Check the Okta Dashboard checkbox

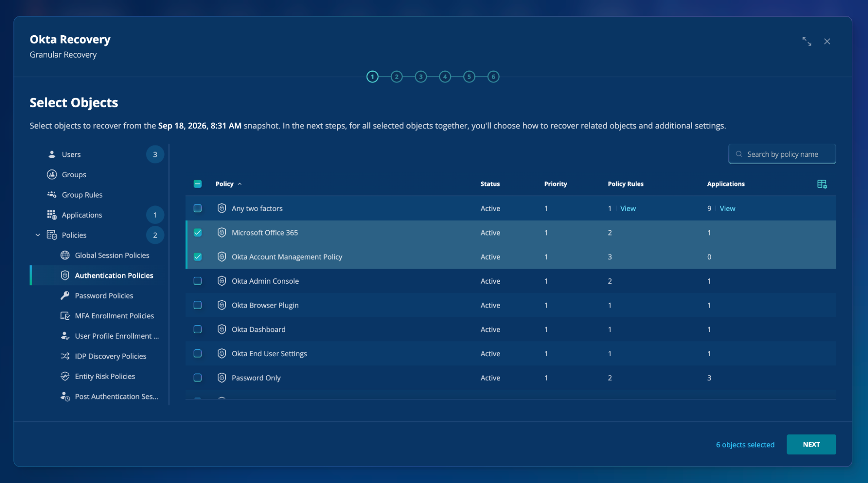(x=198, y=329)
